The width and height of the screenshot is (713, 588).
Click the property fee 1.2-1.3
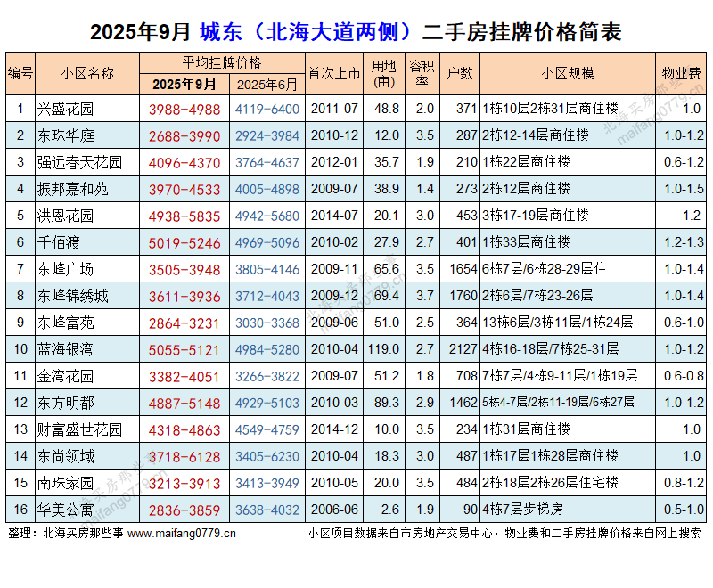[x=684, y=242]
